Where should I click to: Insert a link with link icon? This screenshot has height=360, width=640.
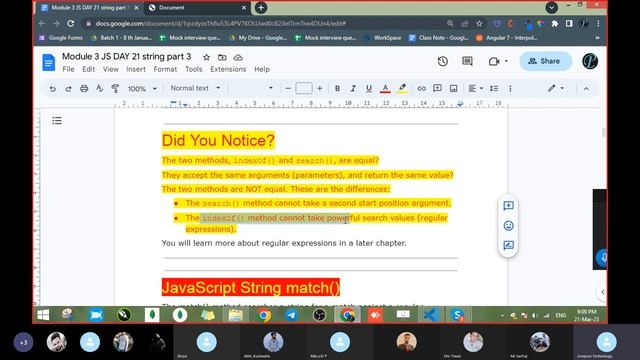421,88
